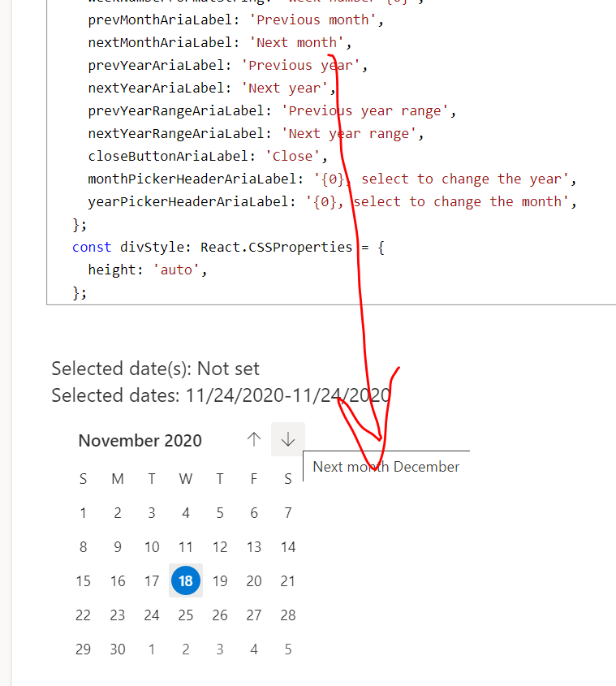
Task: Select November 7 date cell
Action: point(288,513)
